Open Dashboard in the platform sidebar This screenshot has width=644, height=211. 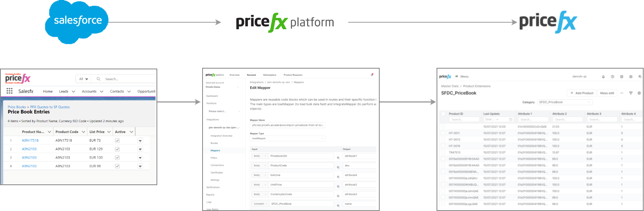[x=212, y=96]
